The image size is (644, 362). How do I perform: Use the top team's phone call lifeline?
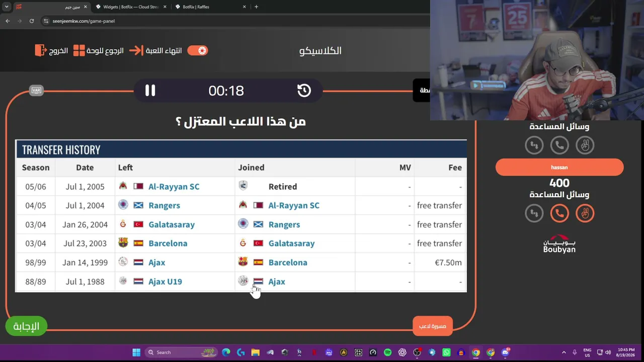coord(559,145)
